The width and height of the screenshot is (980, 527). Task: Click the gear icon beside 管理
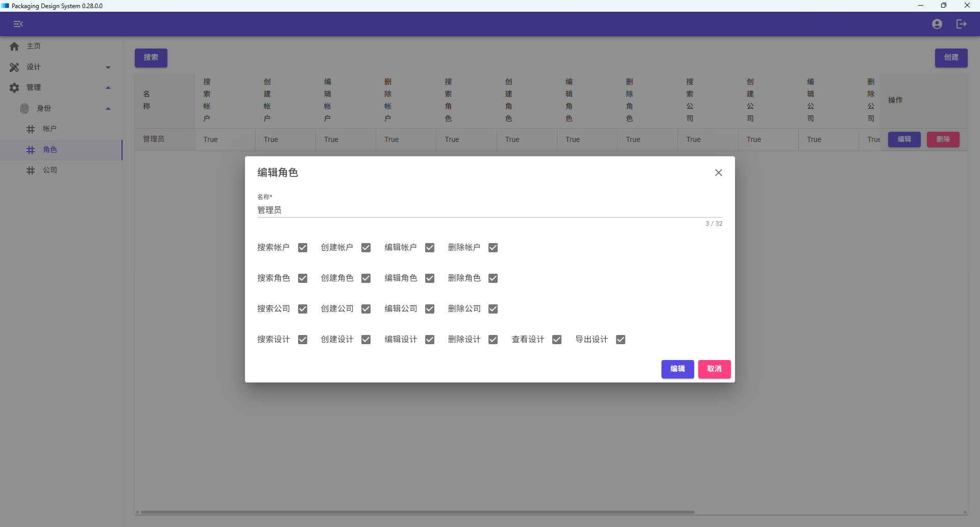(14, 88)
